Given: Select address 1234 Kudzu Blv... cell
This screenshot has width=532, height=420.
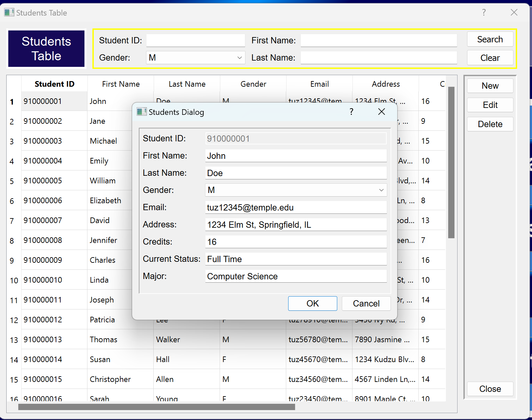Looking at the screenshot, I should [x=386, y=359].
